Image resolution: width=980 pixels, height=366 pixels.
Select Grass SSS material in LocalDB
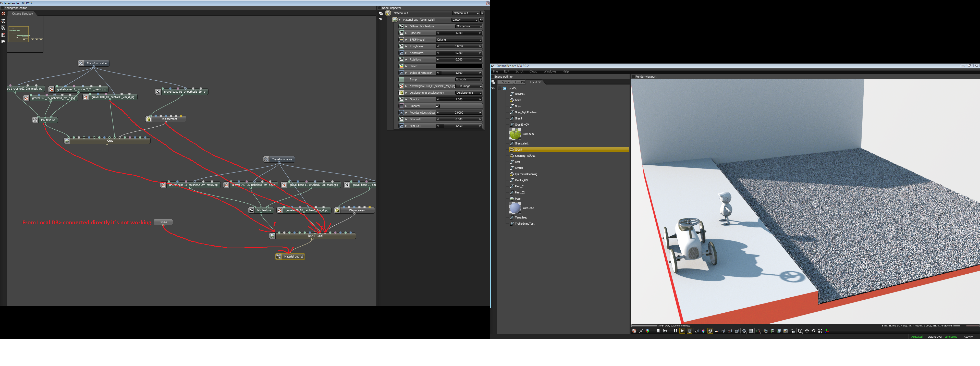click(527, 134)
